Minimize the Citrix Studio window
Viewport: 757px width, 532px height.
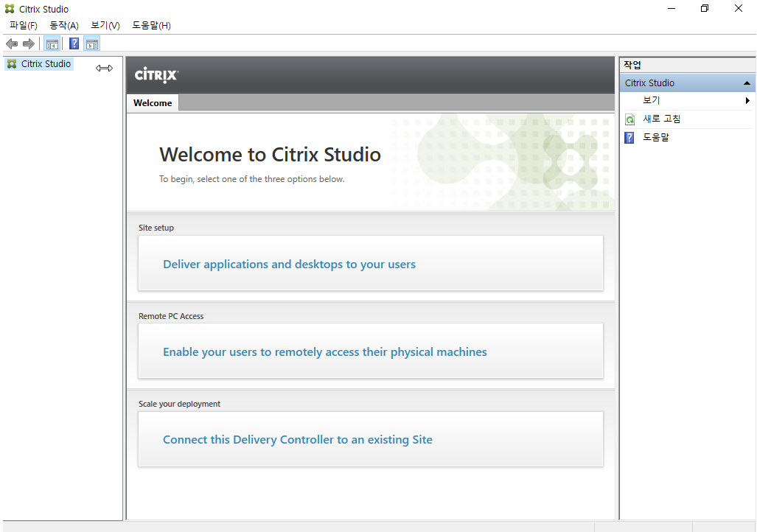coord(671,8)
